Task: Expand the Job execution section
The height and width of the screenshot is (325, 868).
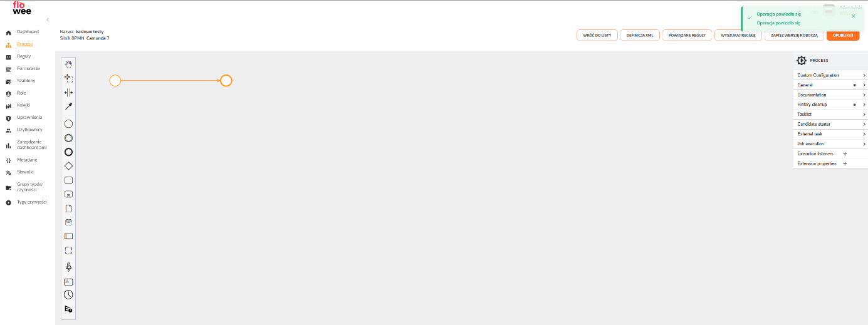Action: 830,144
